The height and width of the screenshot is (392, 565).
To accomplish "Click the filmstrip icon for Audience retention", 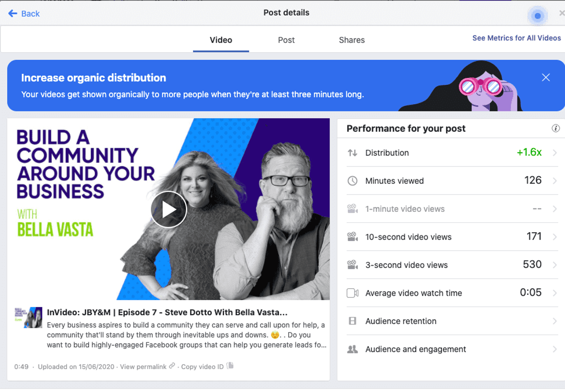I will tap(352, 321).
